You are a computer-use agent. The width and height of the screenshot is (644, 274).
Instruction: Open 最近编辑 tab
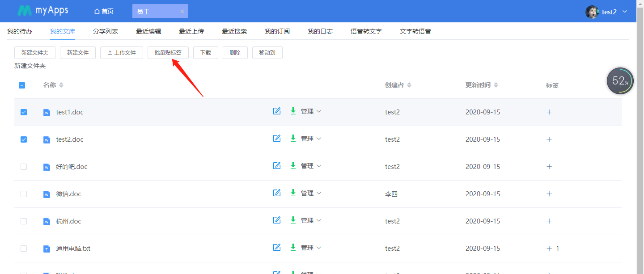148,31
